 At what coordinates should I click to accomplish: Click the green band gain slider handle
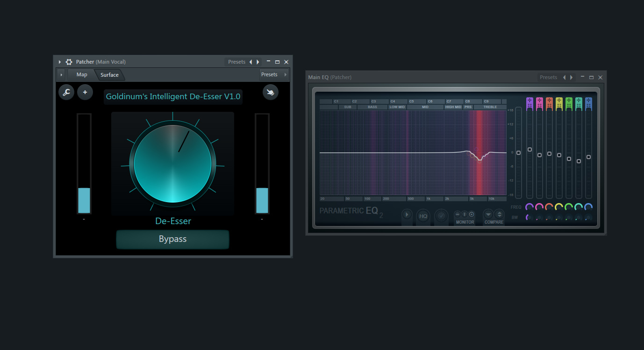coord(569,159)
